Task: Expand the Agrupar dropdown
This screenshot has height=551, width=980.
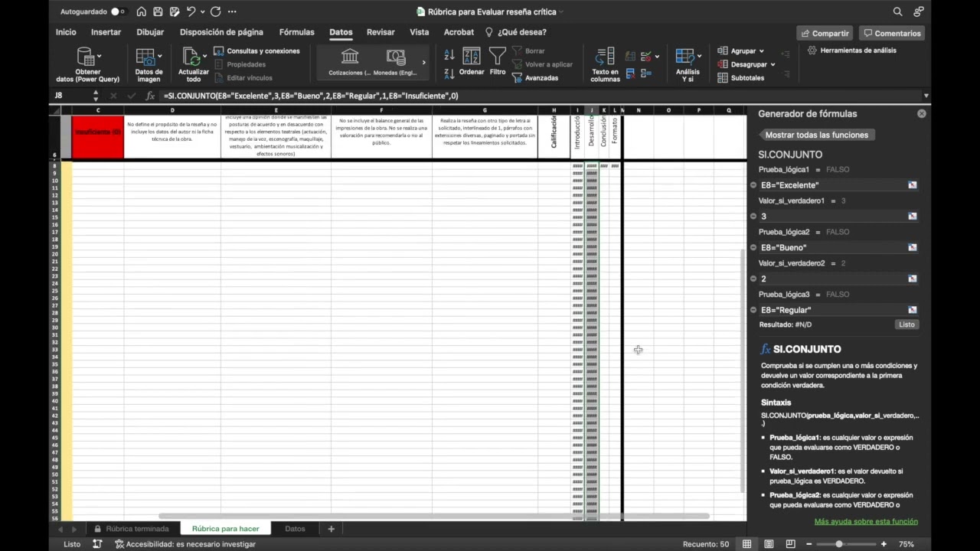Action: (760, 51)
